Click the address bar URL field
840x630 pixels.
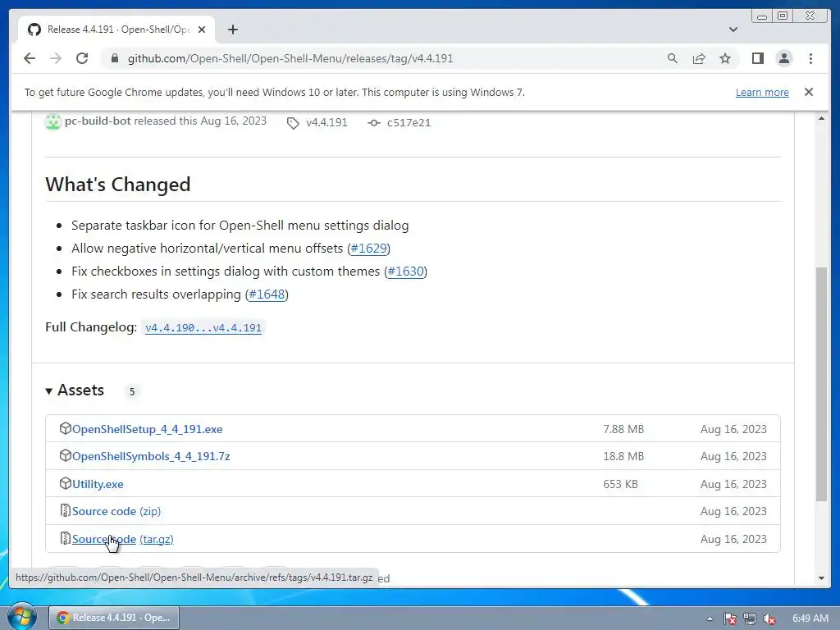coord(290,58)
